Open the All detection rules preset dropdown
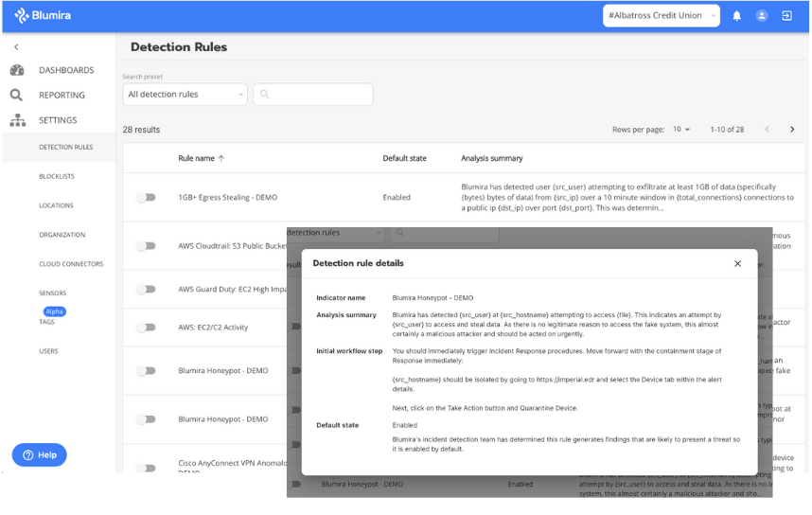The height and width of the screenshot is (515, 812). pos(185,95)
